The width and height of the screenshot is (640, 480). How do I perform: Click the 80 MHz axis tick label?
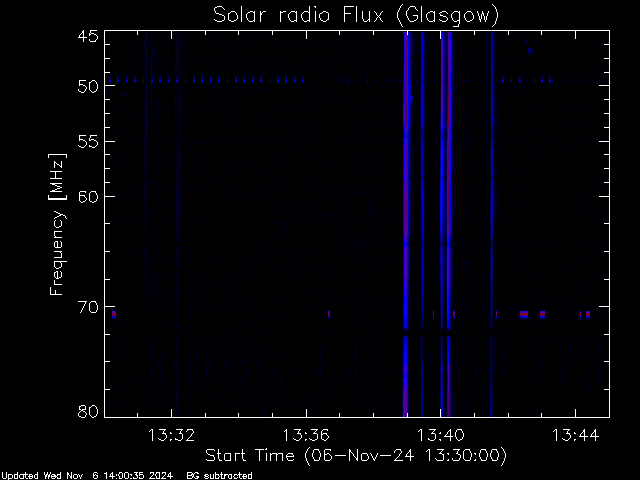point(88,411)
